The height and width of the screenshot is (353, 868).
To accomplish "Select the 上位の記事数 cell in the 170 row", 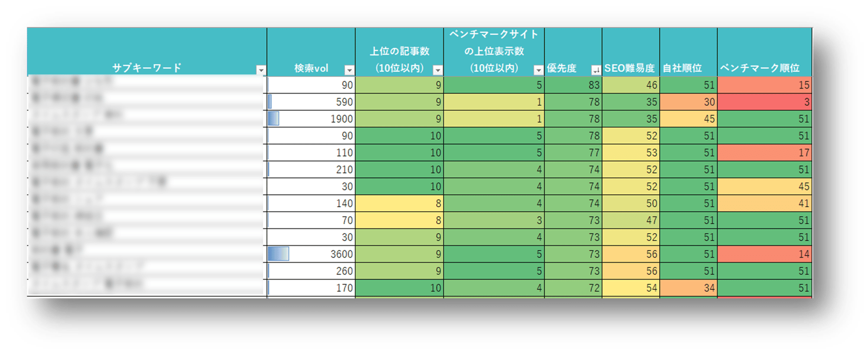I will [x=399, y=288].
